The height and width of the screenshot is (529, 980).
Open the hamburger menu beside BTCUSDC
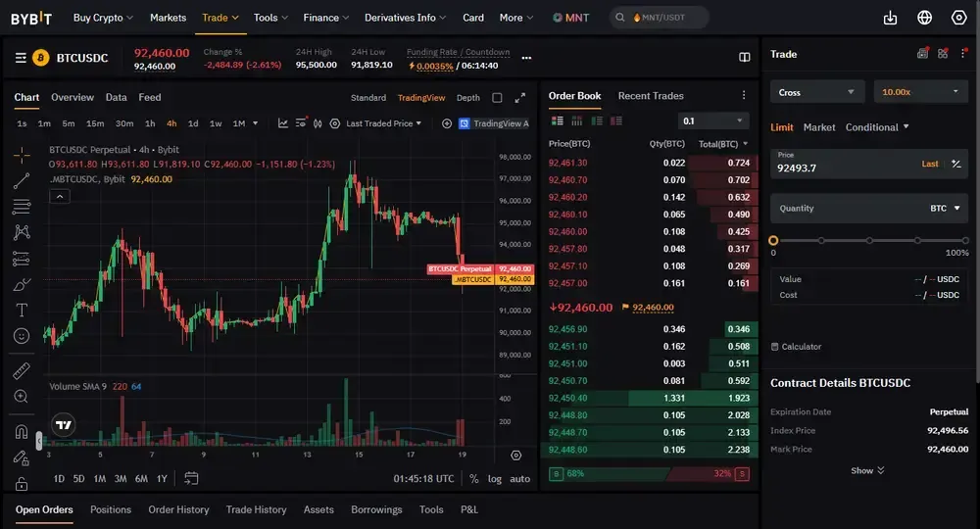[x=21, y=58]
